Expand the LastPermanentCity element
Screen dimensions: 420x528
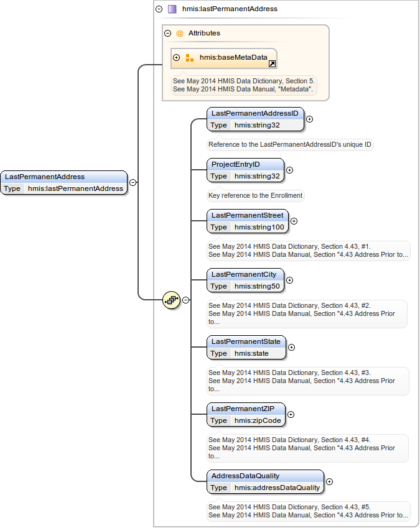[x=289, y=280]
